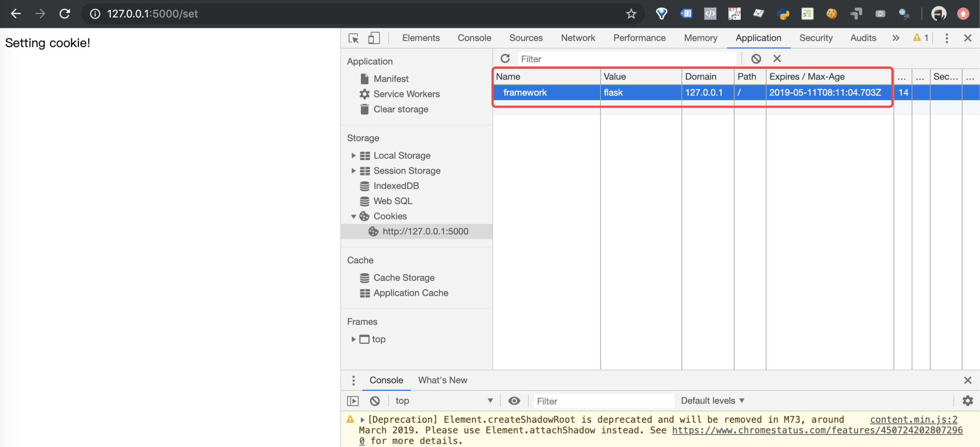Viewport: 980px width, 447px height.
Task: Close the console drawer
Action: pos(968,381)
